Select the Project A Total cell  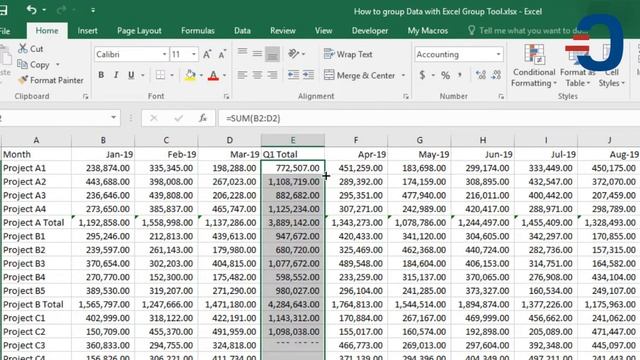click(x=36, y=223)
